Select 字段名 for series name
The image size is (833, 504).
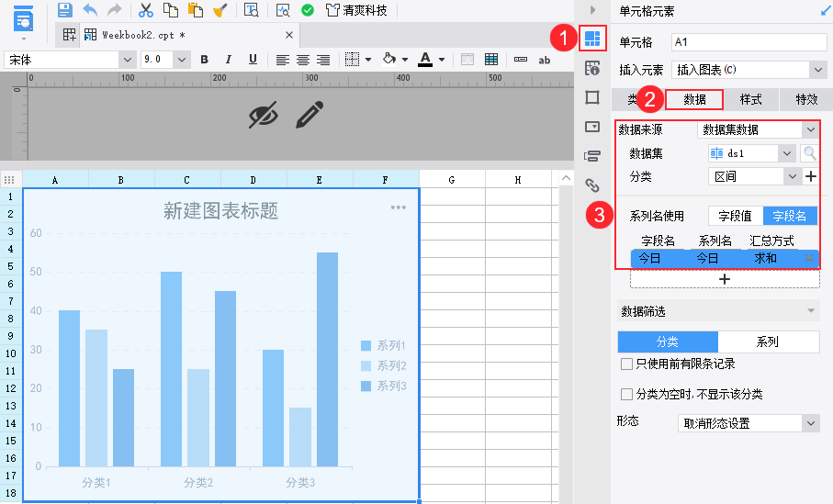pyautogui.click(x=790, y=216)
